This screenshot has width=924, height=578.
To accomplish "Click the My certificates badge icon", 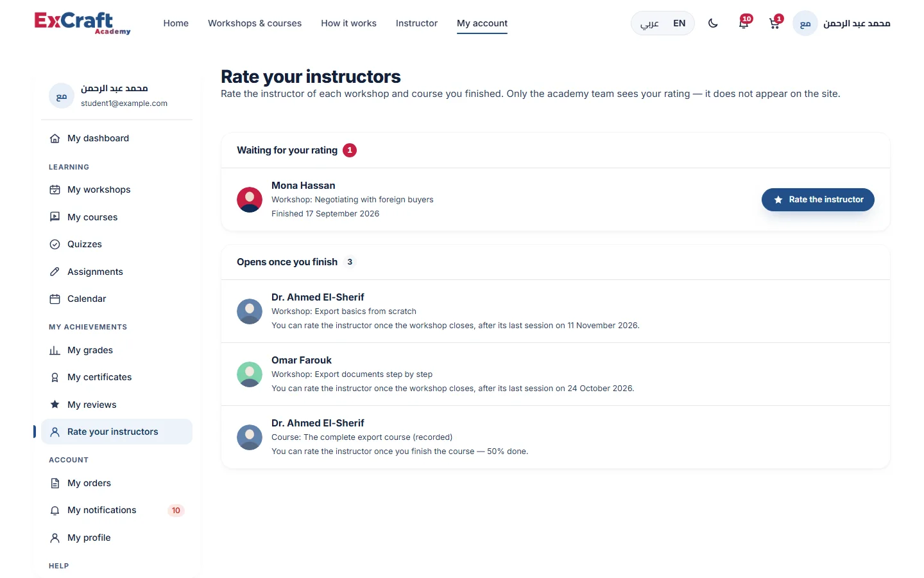I will [x=55, y=377].
